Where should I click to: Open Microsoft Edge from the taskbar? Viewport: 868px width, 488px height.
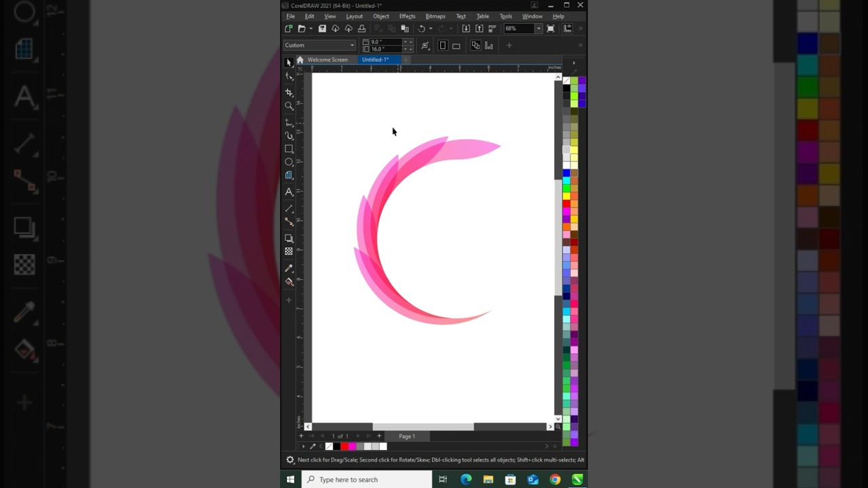click(466, 479)
